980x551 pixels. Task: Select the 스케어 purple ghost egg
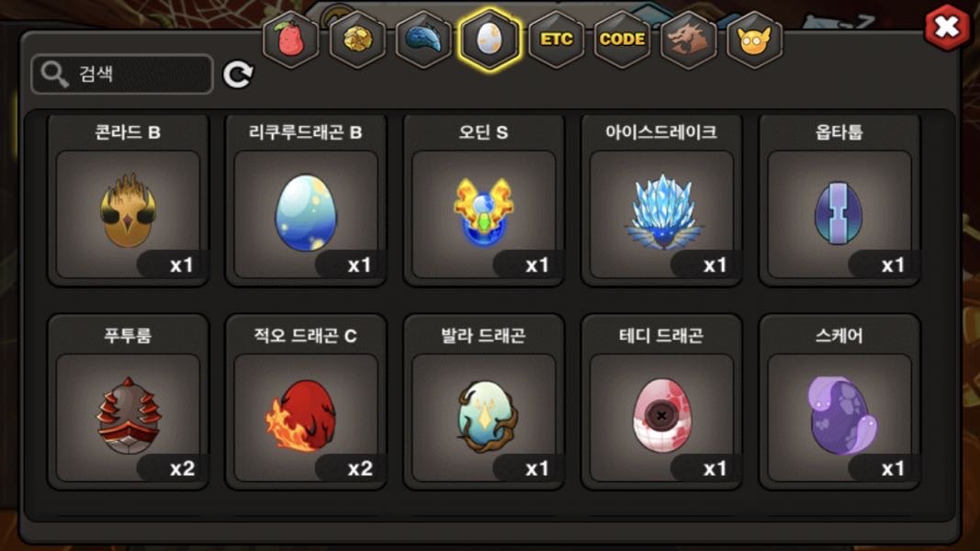839,401
